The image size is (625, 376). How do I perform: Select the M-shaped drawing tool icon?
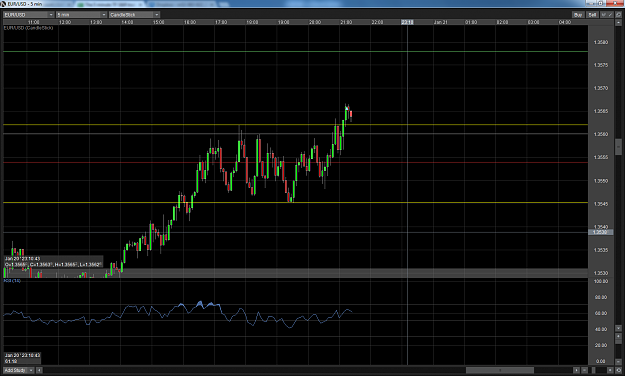604,15
